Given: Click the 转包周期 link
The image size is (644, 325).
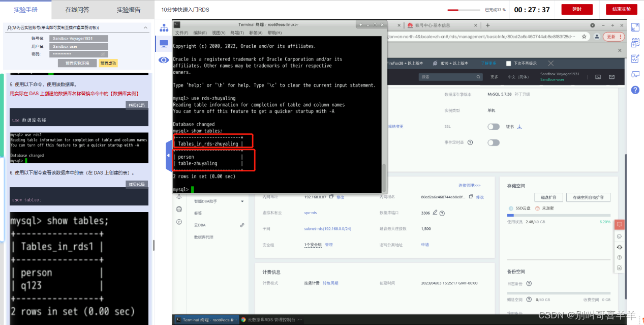Looking at the screenshot, I should click(330, 283).
